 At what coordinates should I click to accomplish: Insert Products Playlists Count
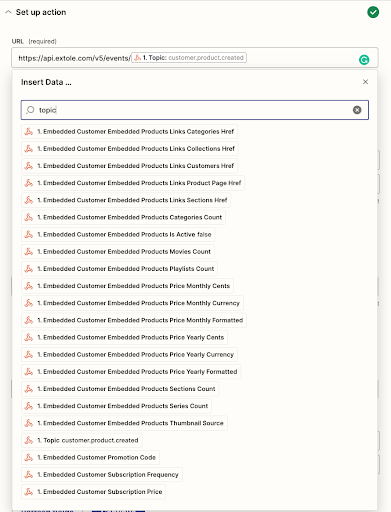pyautogui.click(x=119, y=269)
